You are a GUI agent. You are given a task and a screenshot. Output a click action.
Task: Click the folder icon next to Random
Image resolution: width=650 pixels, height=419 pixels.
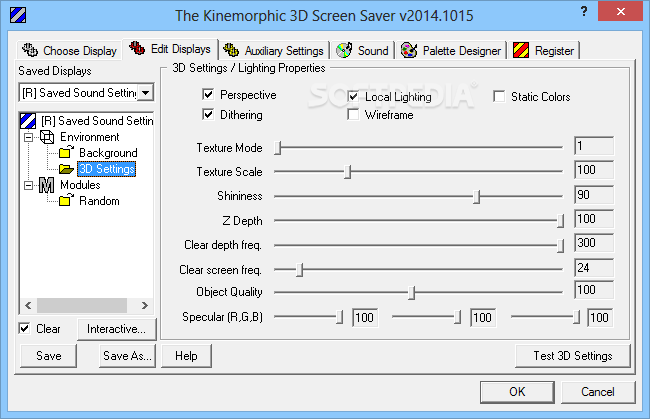pos(65,200)
